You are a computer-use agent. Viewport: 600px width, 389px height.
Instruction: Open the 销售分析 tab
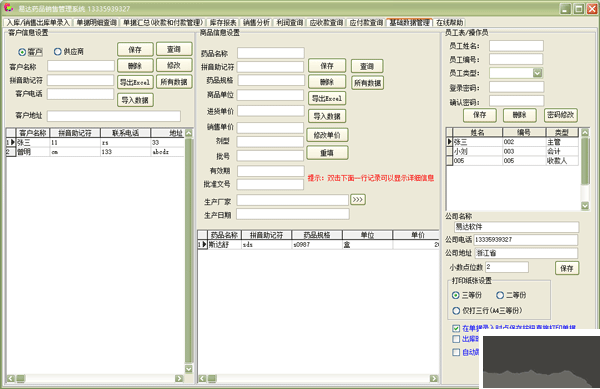pyautogui.click(x=256, y=23)
